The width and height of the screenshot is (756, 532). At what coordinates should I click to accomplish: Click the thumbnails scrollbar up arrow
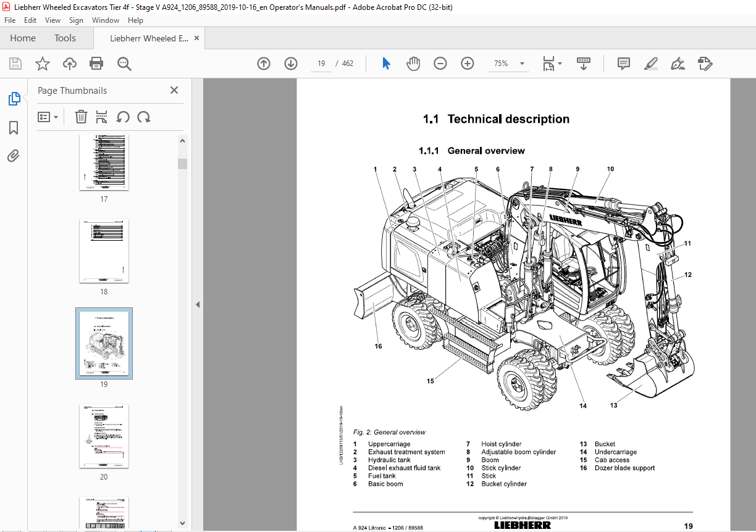[x=182, y=141]
